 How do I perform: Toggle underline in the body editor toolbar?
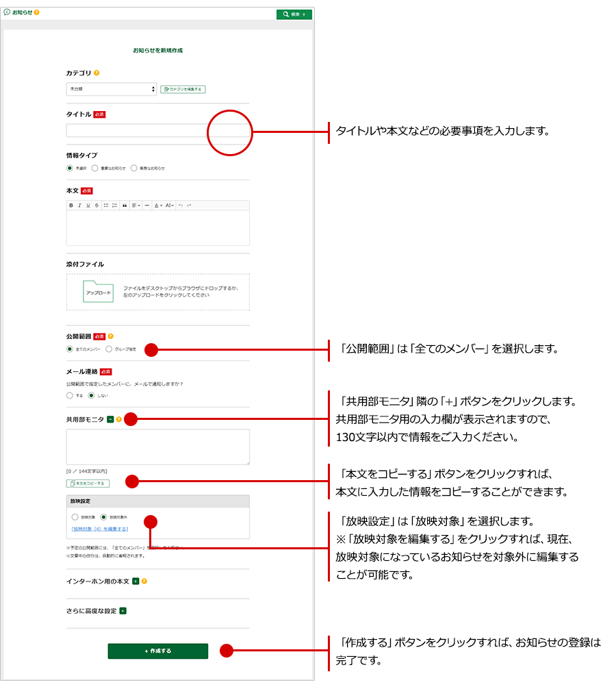pos(88,205)
